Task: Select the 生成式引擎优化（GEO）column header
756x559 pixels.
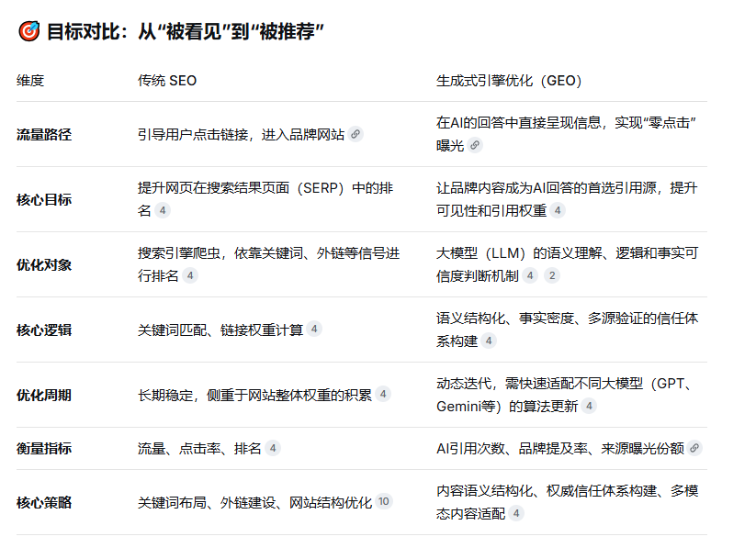Action: (x=509, y=81)
